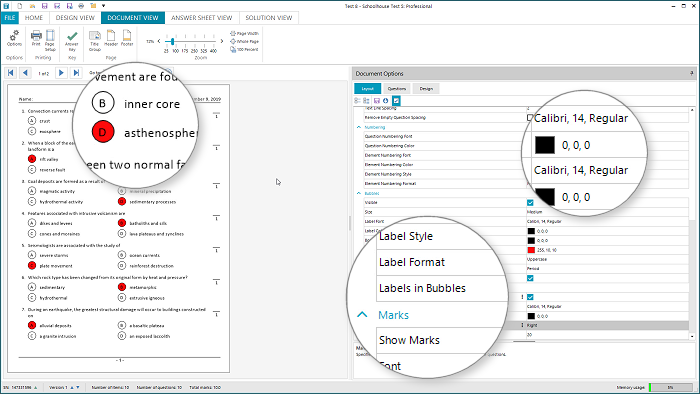Click the black swatch below Bubbles Label Font
Screen dimensions: 700x394
point(531,231)
